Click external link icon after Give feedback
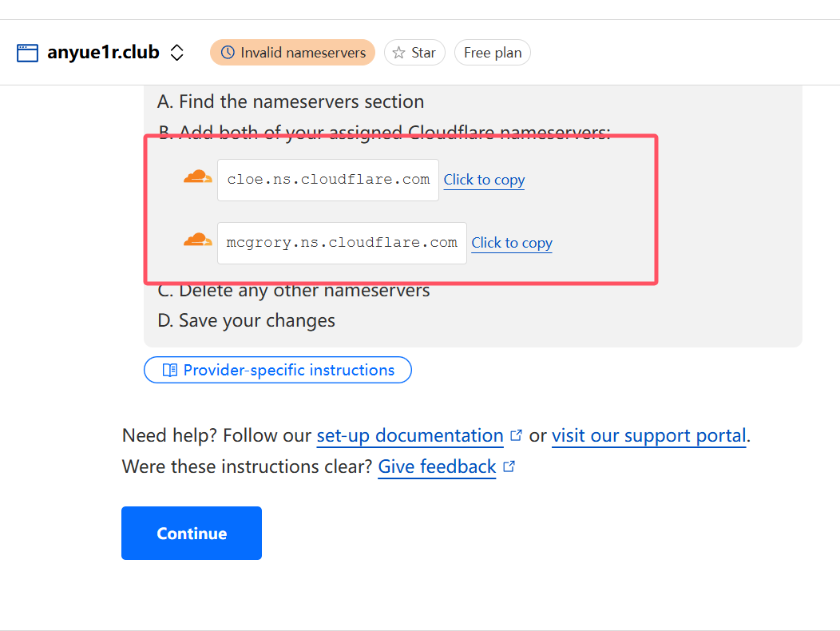This screenshot has width=840, height=631. [509, 466]
